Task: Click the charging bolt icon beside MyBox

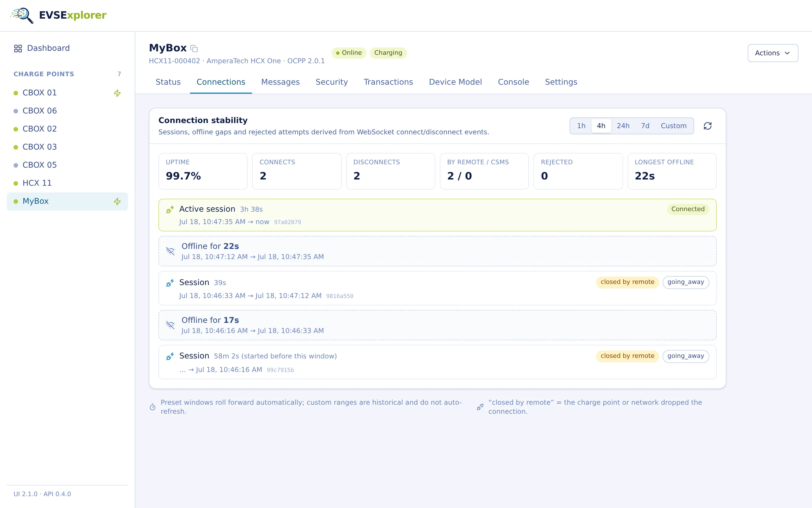Action: pyautogui.click(x=117, y=201)
